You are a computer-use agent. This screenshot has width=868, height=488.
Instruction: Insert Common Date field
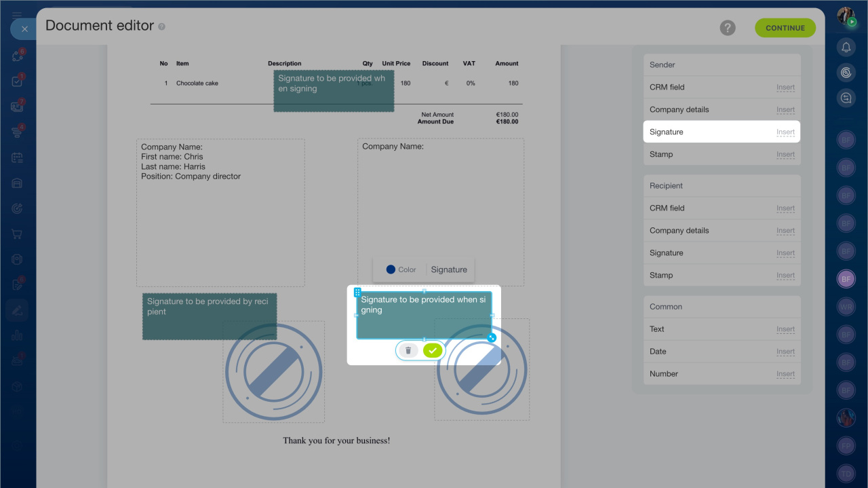click(785, 352)
